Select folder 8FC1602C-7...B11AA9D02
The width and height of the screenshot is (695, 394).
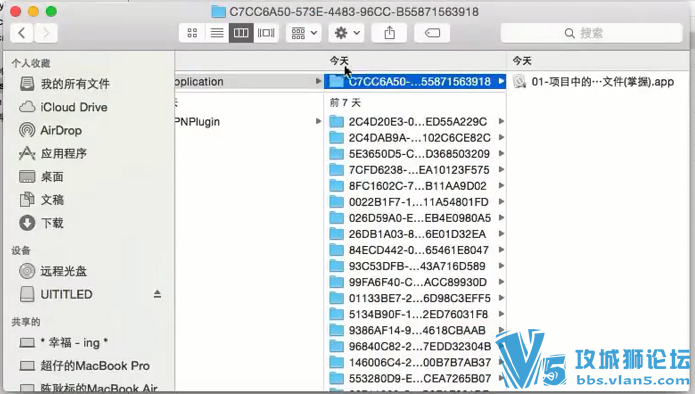[415, 186]
